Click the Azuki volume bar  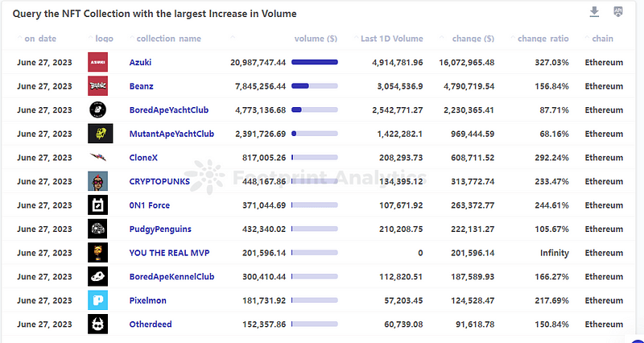[315, 63]
